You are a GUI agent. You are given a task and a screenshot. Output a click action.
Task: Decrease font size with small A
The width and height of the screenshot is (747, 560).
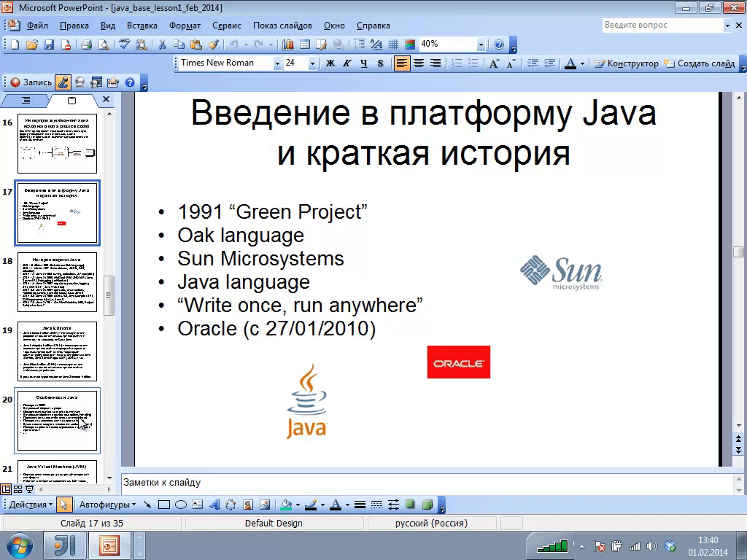coord(511,63)
